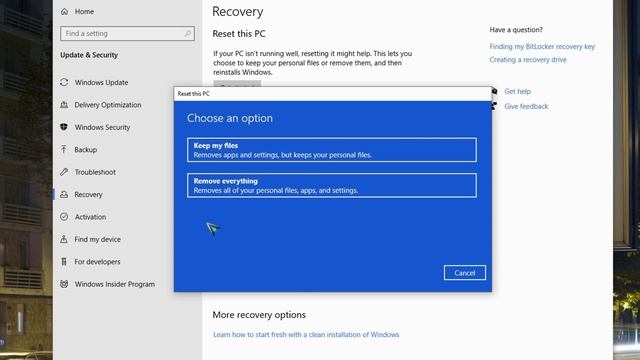
Task: Click the Reset this PC dialog title bar
Action: click(333, 93)
